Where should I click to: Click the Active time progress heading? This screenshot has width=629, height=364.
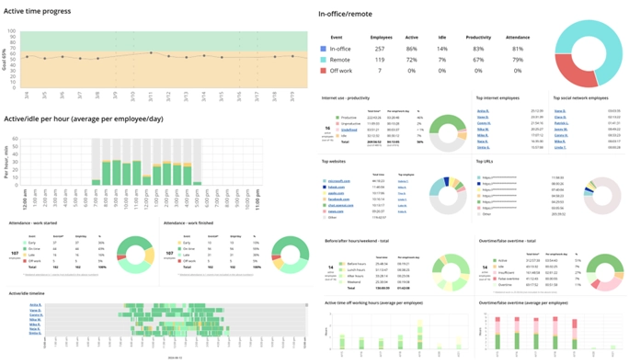click(x=38, y=11)
